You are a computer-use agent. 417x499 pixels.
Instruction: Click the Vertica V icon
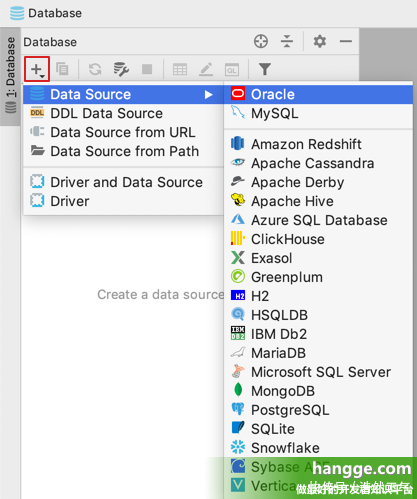tap(238, 485)
